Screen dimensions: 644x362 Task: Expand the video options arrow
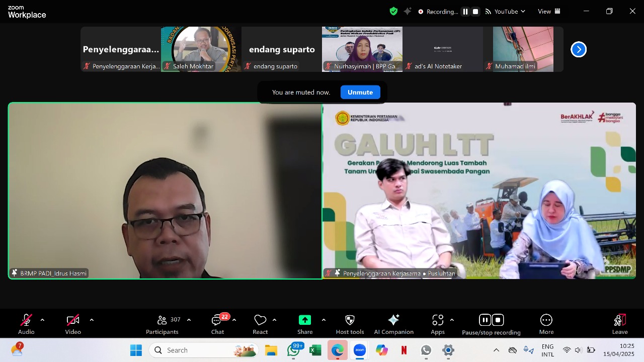92,320
